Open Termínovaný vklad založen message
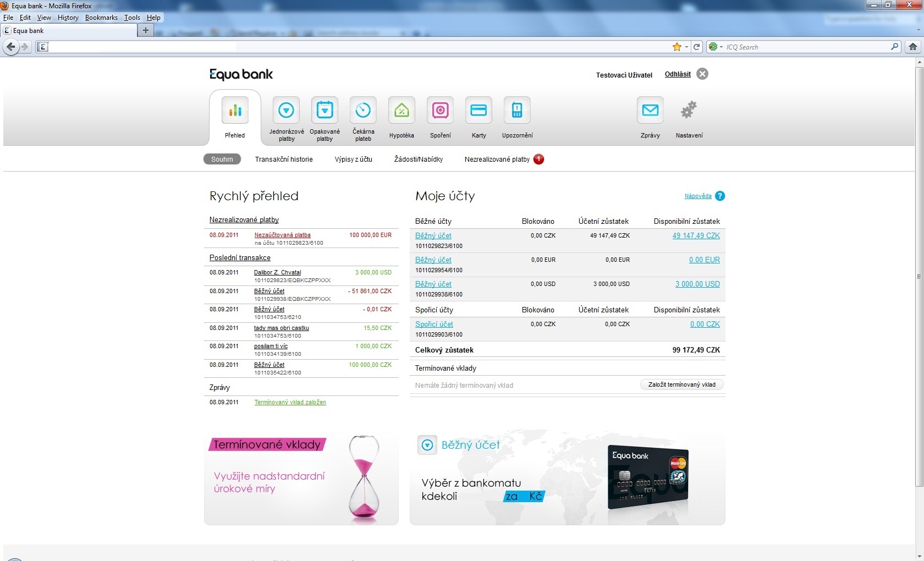This screenshot has width=924, height=561. (x=290, y=402)
